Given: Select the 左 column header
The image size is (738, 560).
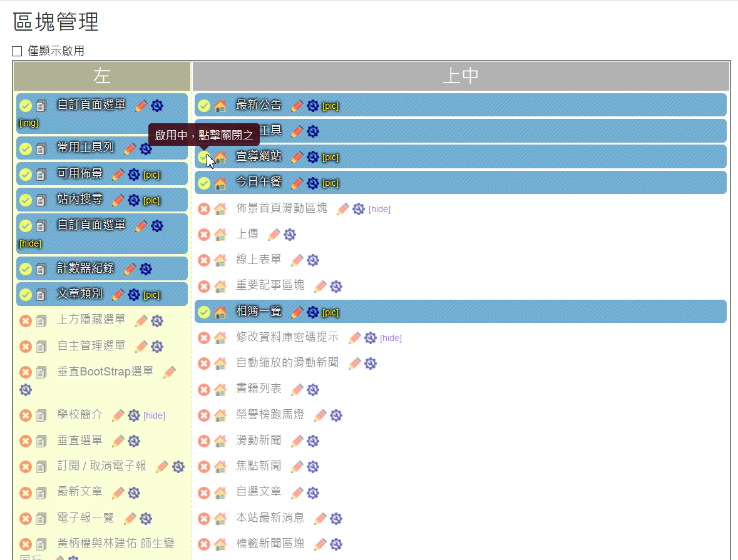Looking at the screenshot, I should pyautogui.click(x=102, y=76).
